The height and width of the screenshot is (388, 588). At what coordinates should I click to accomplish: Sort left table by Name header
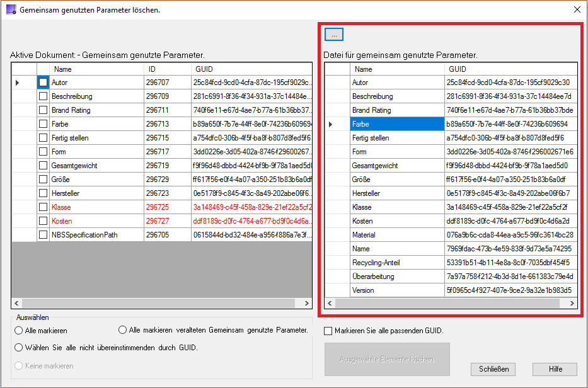(97, 69)
